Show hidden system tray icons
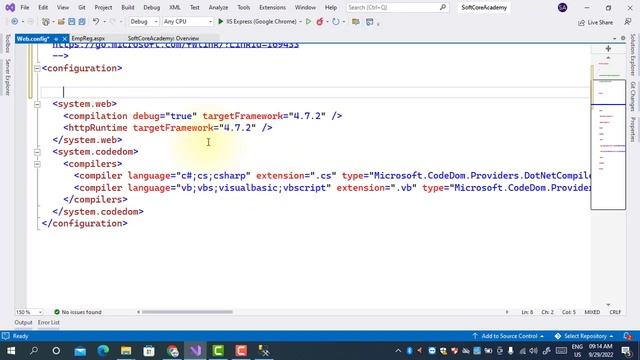640x360 pixels. [x=398, y=351]
